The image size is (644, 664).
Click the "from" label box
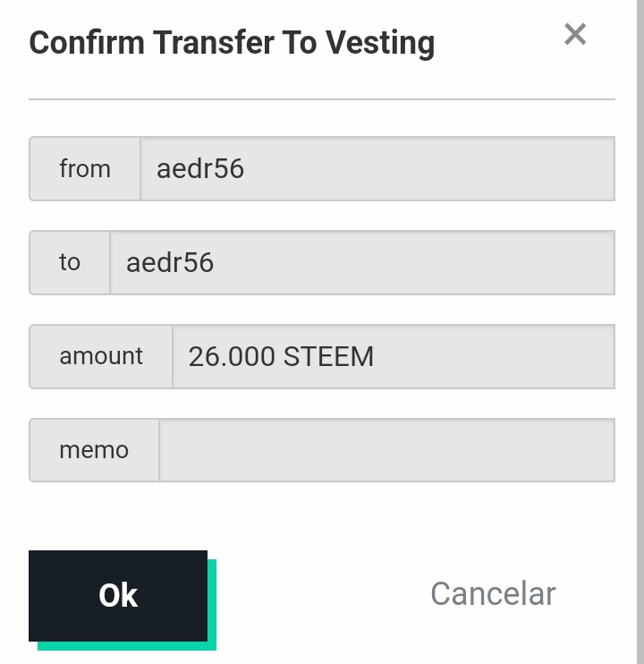click(x=85, y=168)
